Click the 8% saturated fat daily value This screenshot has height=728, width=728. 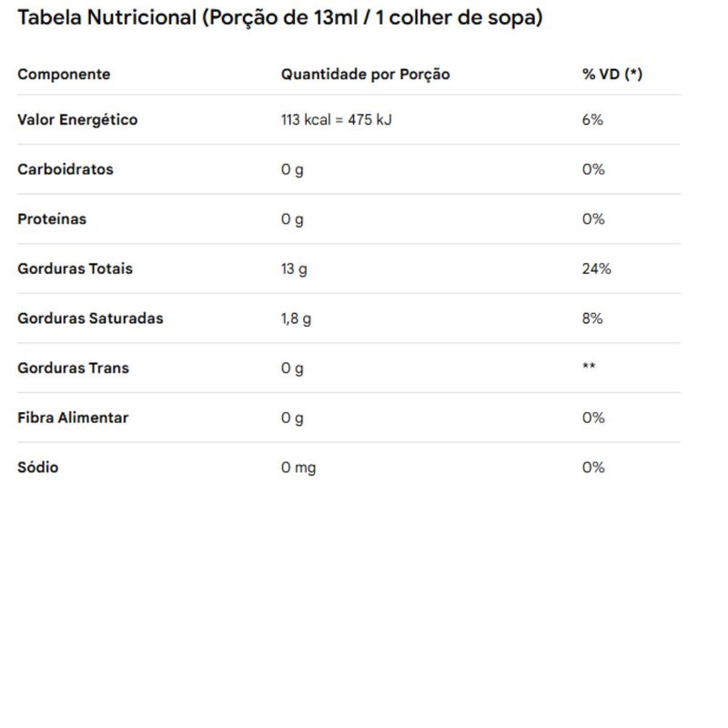coord(592,318)
